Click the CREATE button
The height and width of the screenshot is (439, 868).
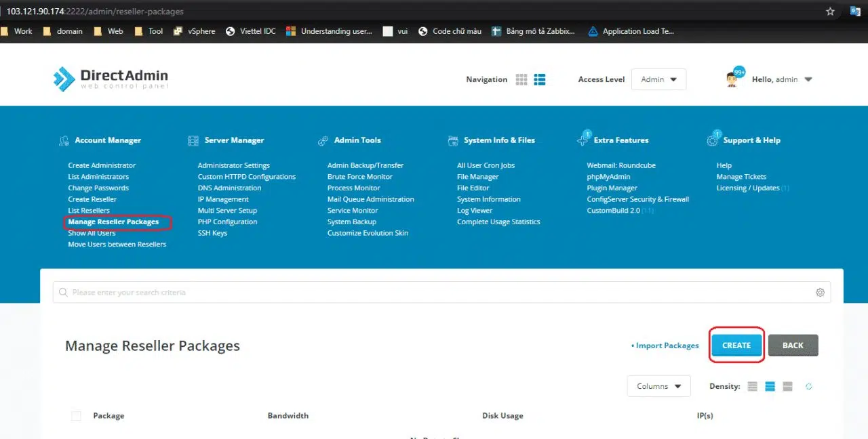click(x=736, y=346)
